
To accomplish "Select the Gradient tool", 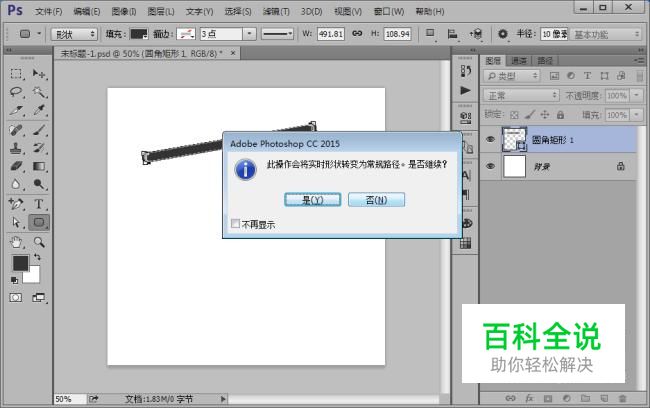I will pyautogui.click(x=39, y=166).
